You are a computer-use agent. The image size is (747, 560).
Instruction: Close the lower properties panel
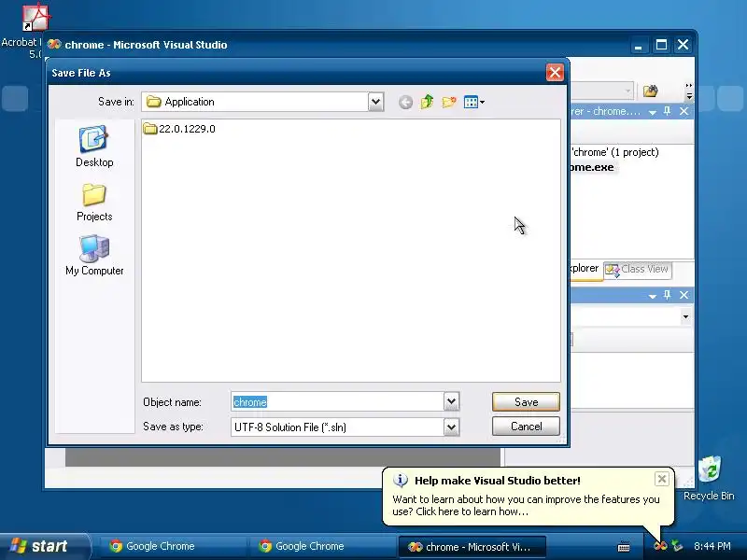pos(684,295)
